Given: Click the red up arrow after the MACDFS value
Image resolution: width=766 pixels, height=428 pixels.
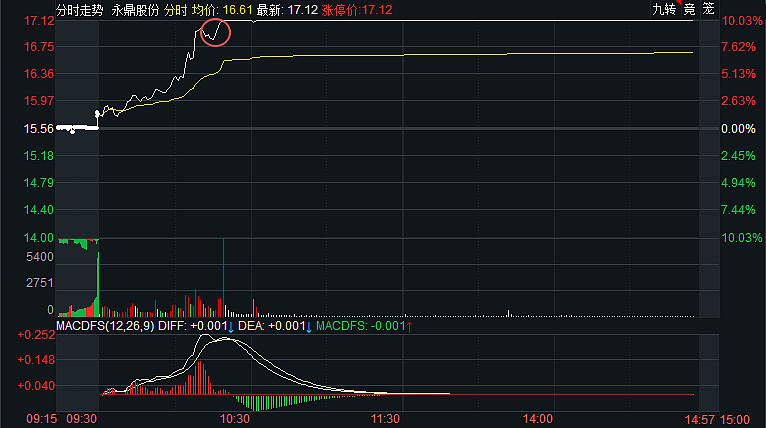Looking at the screenshot, I should (410, 326).
